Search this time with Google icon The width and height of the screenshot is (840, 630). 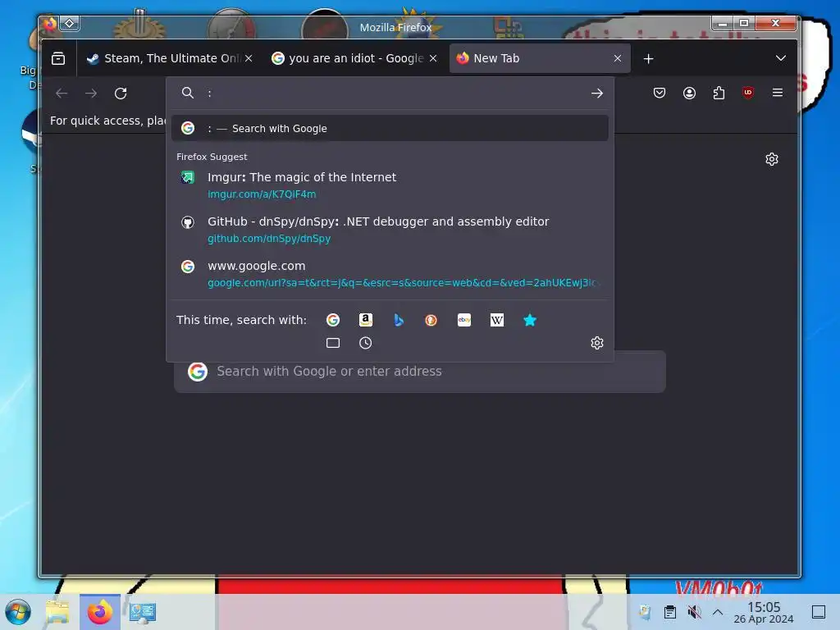333,320
